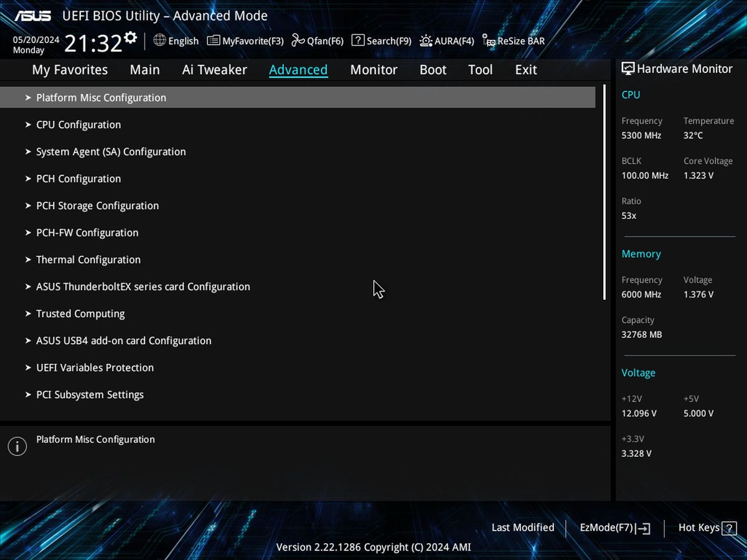The height and width of the screenshot is (560, 747).
Task: Expand PCH Storage Configuration arrow
Action: (x=28, y=205)
